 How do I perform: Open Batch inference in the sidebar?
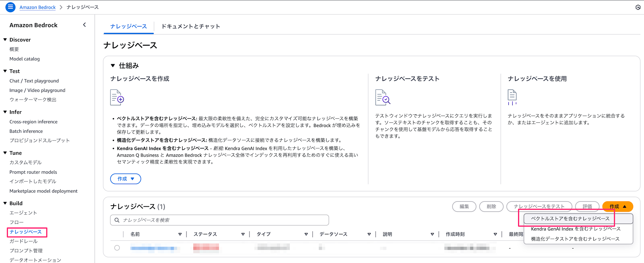[x=26, y=131]
